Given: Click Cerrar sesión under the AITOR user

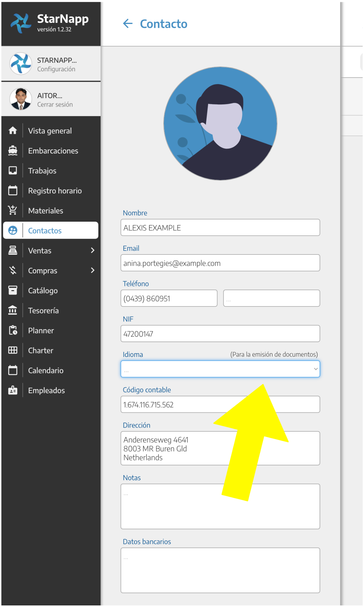Looking at the screenshot, I should click(x=55, y=104).
